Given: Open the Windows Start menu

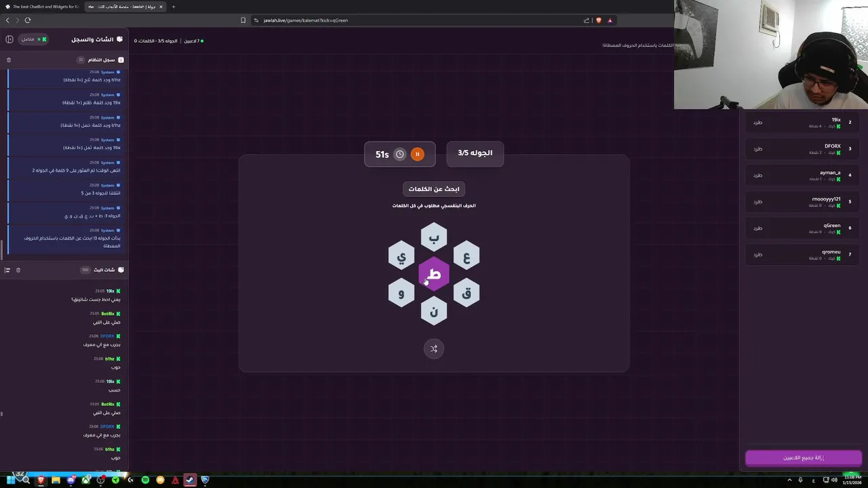Looking at the screenshot, I should [x=11, y=481].
